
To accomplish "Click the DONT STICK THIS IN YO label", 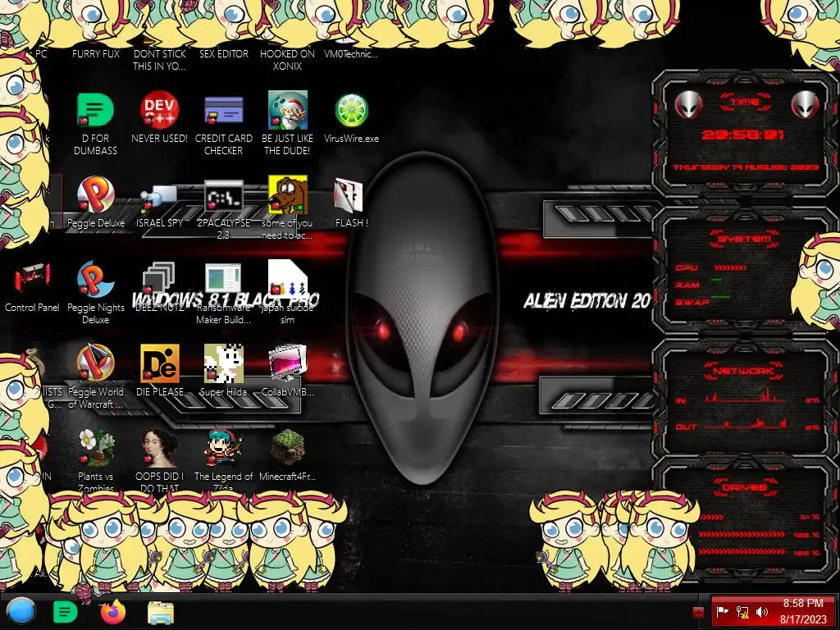I will [x=159, y=60].
